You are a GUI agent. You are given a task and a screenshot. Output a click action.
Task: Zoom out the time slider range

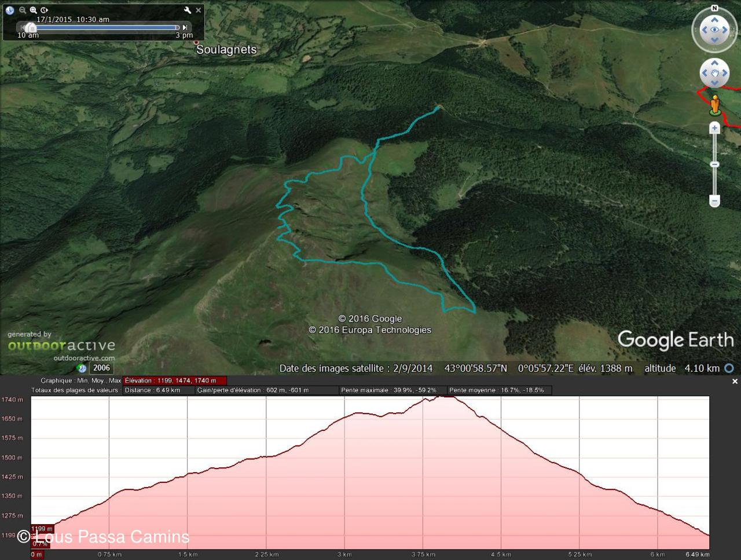click(23, 10)
